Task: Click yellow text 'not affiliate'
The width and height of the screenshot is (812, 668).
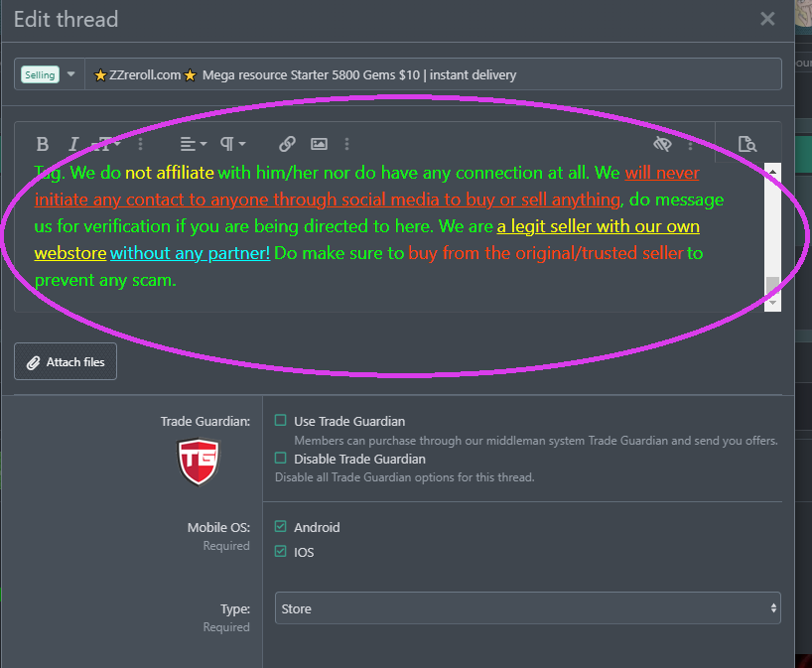Action: pos(170,173)
